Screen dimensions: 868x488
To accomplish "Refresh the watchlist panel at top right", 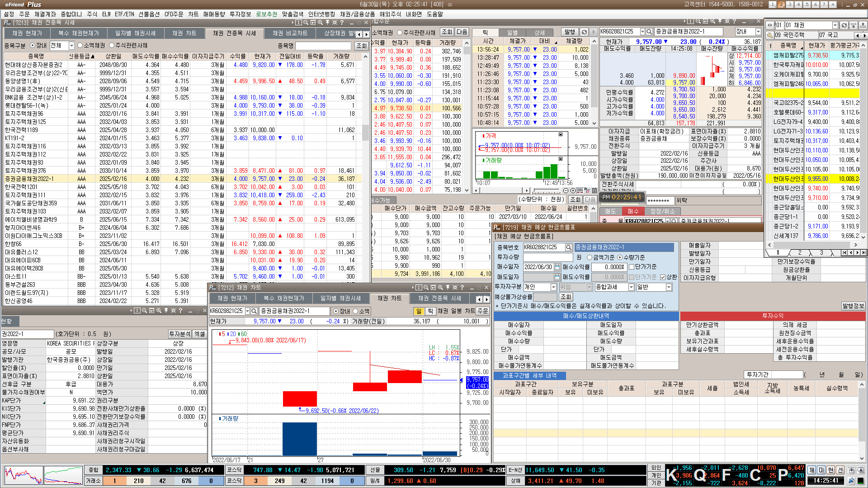I will click(x=844, y=25).
